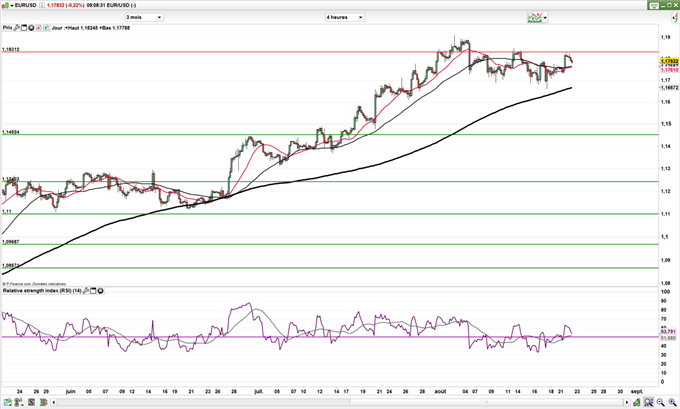Click the info icon after the EURUSD name
Viewport: 680px width, 409px height.
pyautogui.click(x=42, y=5)
